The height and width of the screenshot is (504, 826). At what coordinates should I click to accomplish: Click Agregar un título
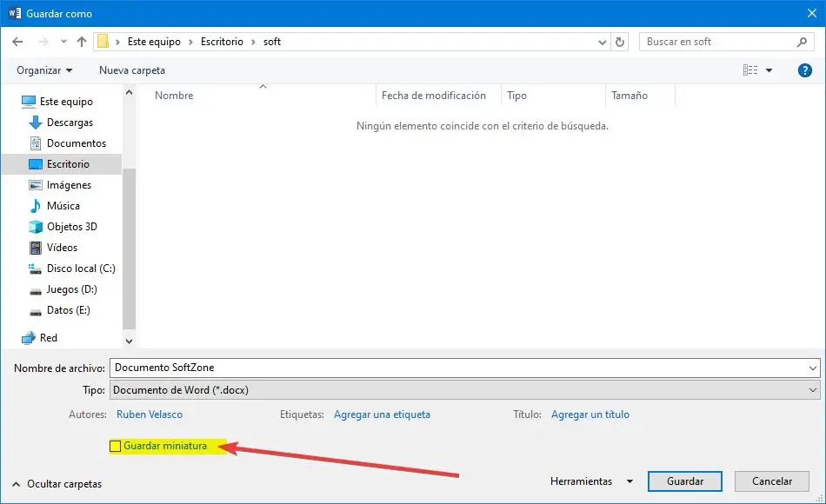point(590,414)
